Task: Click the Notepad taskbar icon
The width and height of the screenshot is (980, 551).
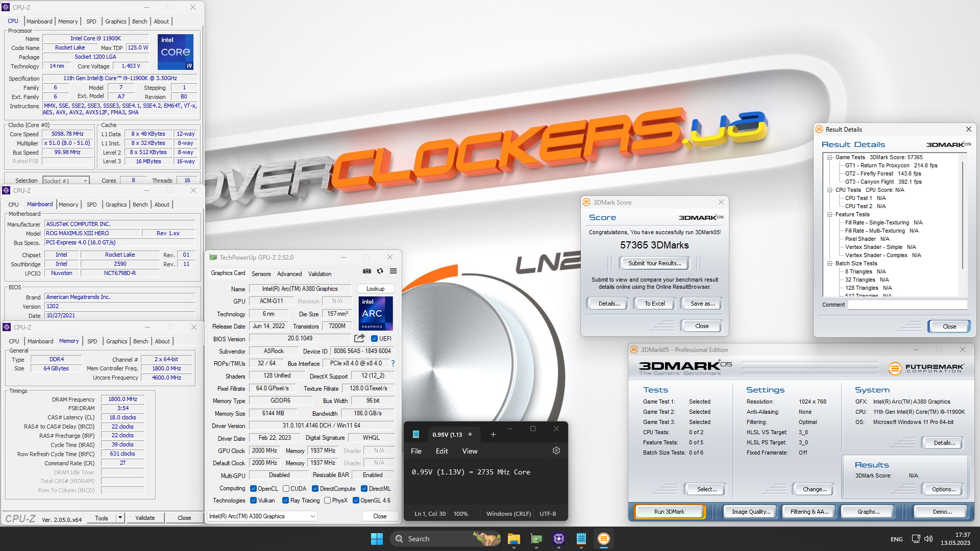Action: [x=581, y=539]
